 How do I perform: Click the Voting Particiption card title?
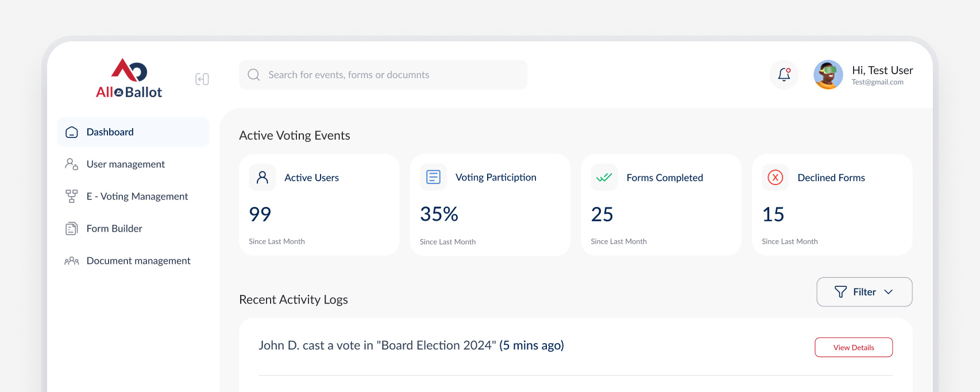(496, 178)
